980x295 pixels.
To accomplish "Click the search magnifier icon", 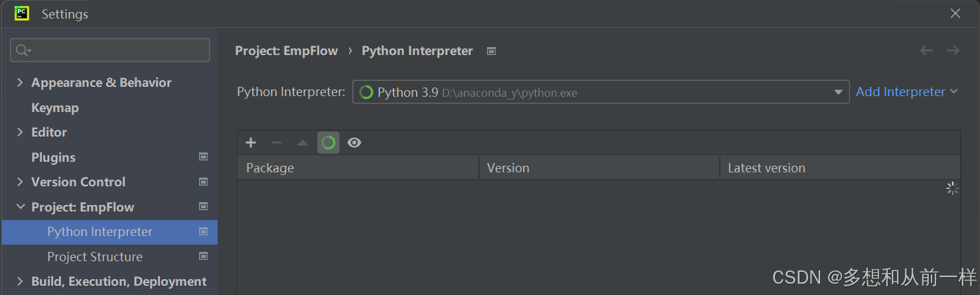I will pos(23,50).
